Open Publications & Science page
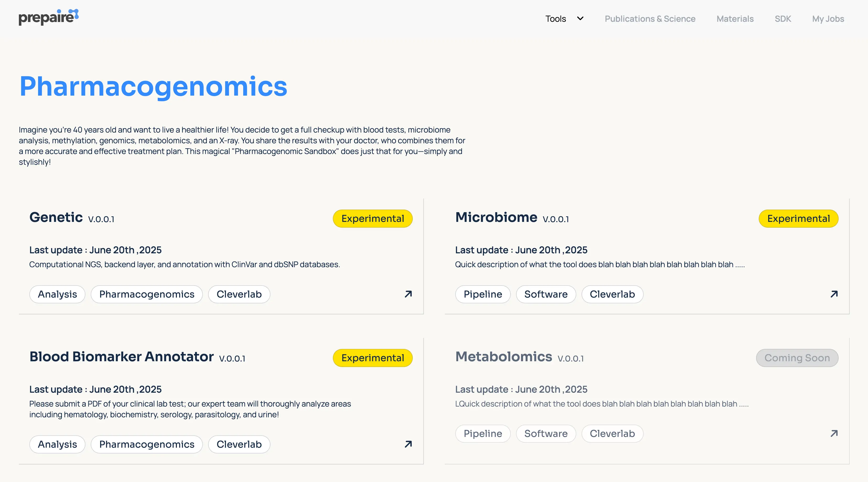Screen dimensions: 868x482 click(x=650, y=19)
